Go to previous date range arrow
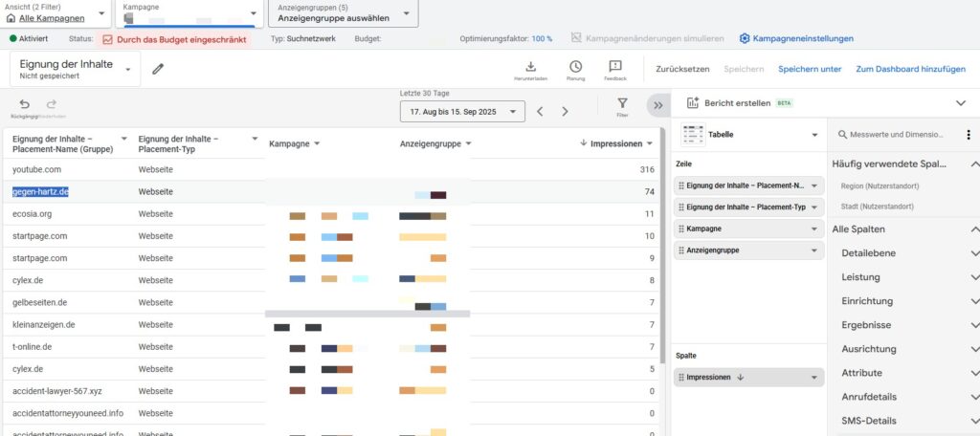This screenshot has height=436, width=980. [x=540, y=112]
